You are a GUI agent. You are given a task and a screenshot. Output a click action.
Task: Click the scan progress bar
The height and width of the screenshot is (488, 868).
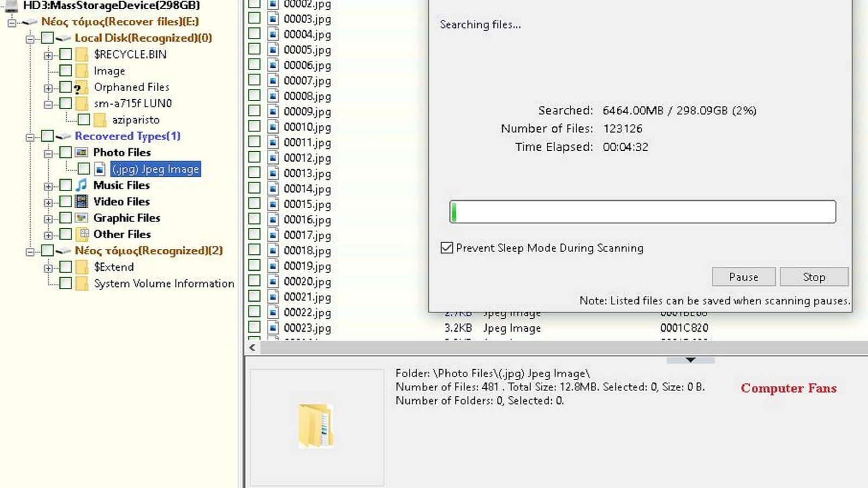pyautogui.click(x=643, y=211)
